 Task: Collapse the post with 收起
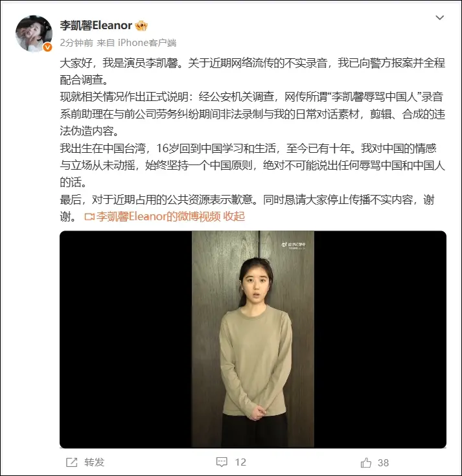[234, 216]
